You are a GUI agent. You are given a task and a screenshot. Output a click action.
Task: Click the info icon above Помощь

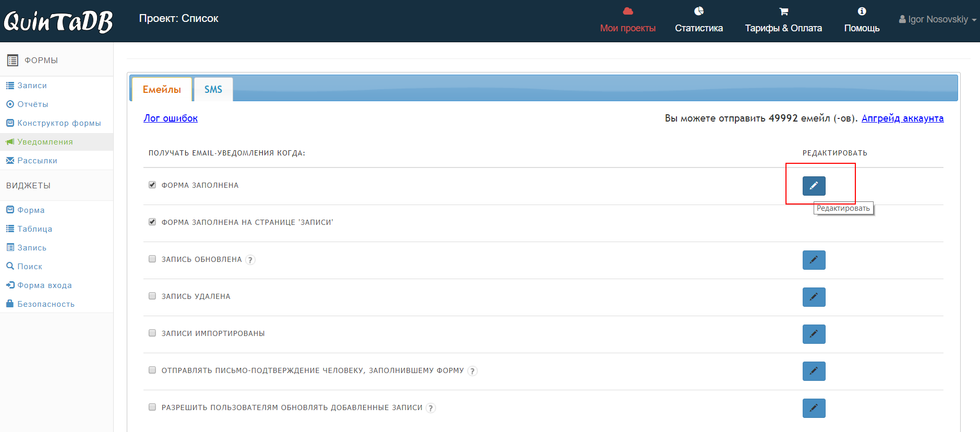point(862,11)
